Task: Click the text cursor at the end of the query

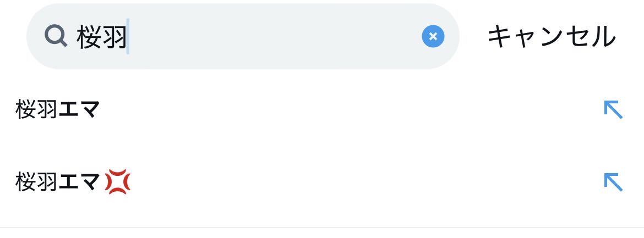Action: point(128,37)
